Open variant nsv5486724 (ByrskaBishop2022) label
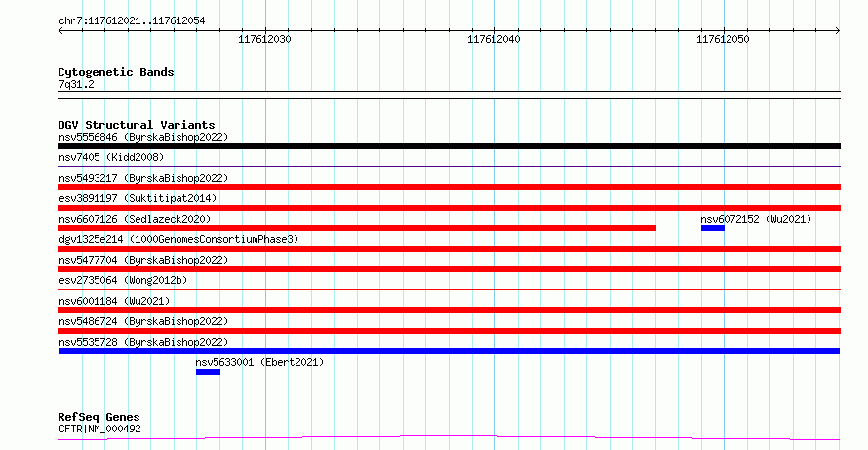Viewport: 868px width, 450px height. coord(143,321)
